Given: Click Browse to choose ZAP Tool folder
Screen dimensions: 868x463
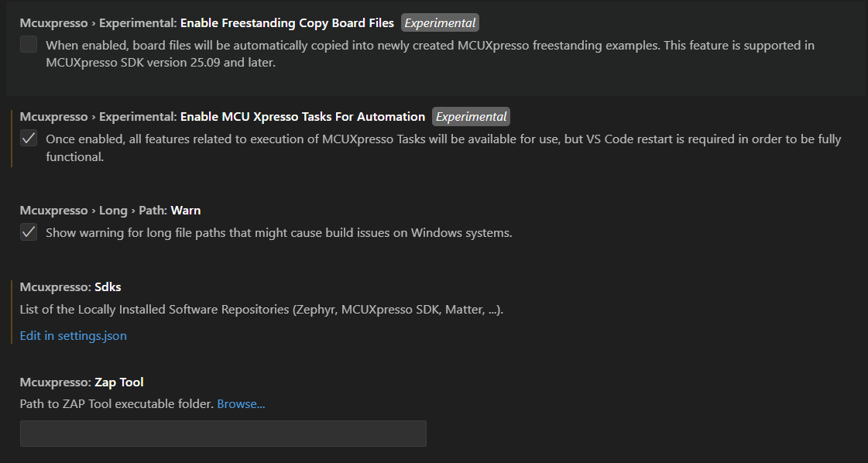Looking at the screenshot, I should (241, 403).
